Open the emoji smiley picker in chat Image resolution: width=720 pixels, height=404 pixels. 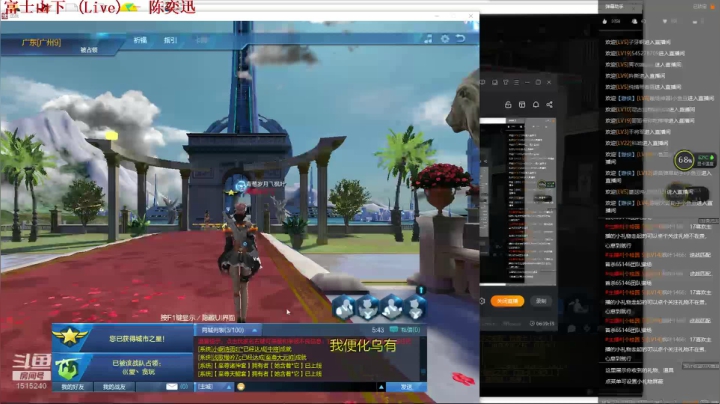241,387
